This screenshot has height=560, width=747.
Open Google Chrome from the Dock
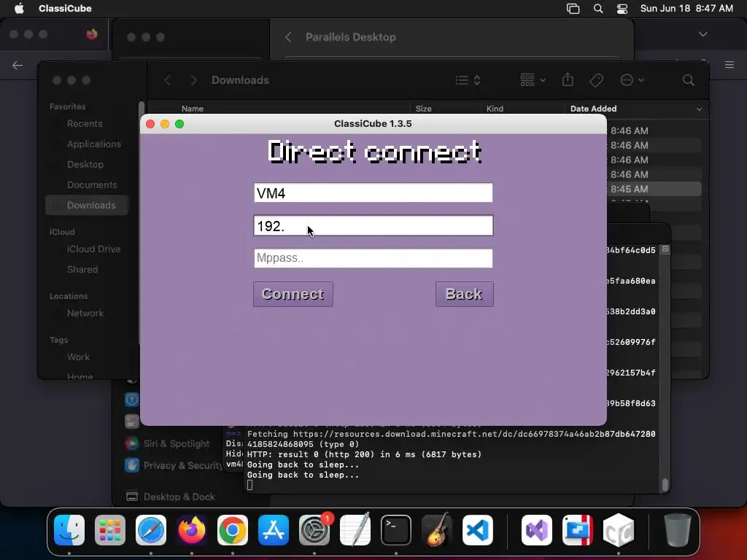(233, 530)
